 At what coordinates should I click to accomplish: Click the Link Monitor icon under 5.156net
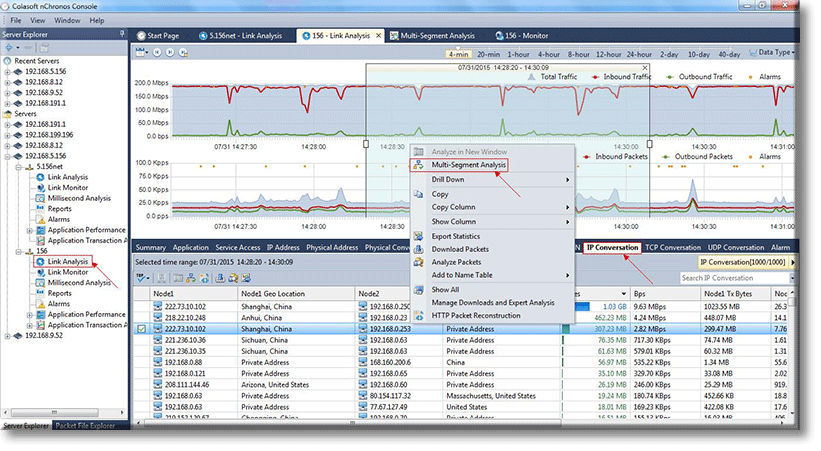pyautogui.click(x=40, y=188)
